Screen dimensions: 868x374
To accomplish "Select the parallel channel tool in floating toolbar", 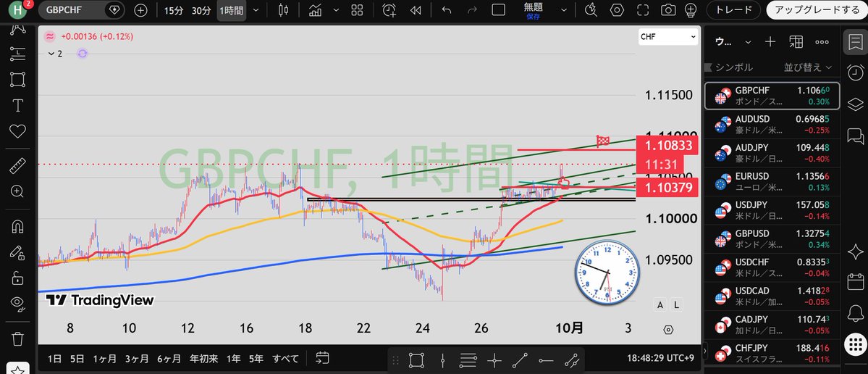I will (572, 361).
